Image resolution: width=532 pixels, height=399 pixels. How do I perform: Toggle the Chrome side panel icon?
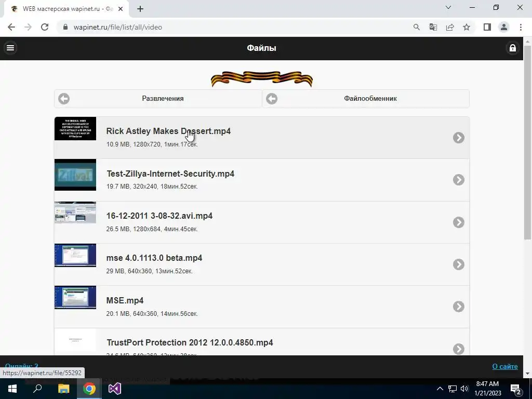[x=487, y=27]
